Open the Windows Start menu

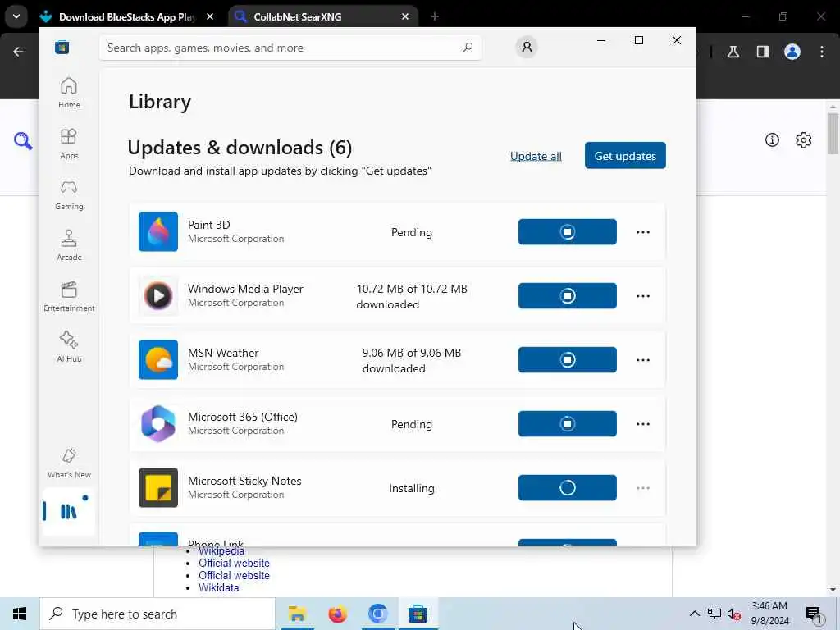pyautogui.click(x=20, y=614)
